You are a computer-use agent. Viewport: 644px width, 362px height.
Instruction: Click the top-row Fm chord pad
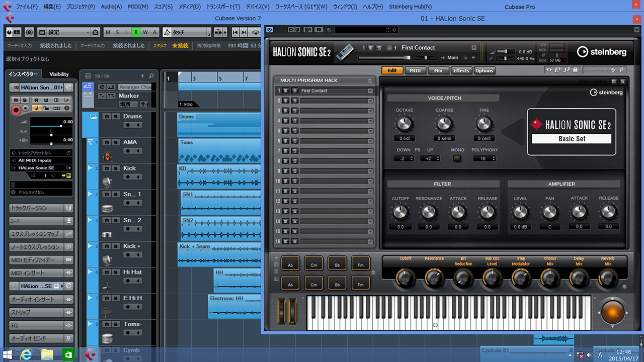[360, 263]
